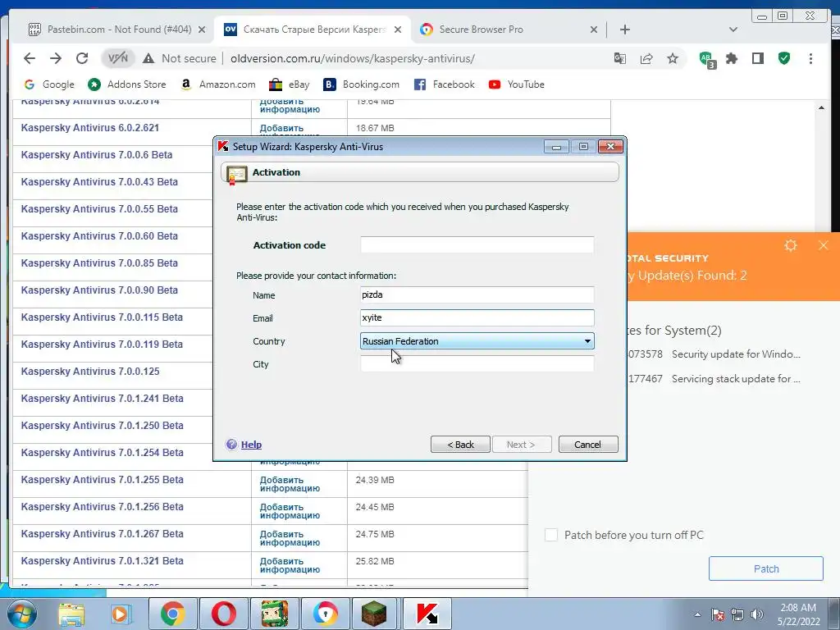Click Cancel in the Setup Wizard
840x630 pixels.
587,445
